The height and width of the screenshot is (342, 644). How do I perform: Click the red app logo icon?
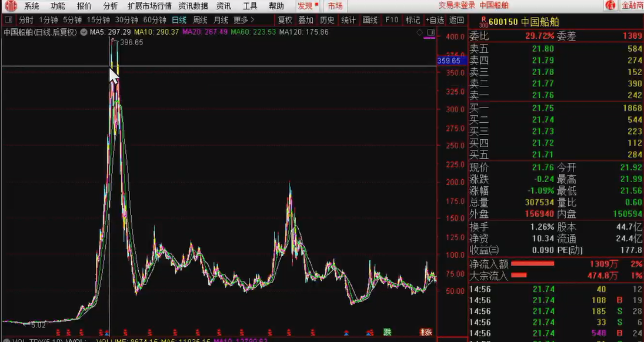[x=11, y=6]
